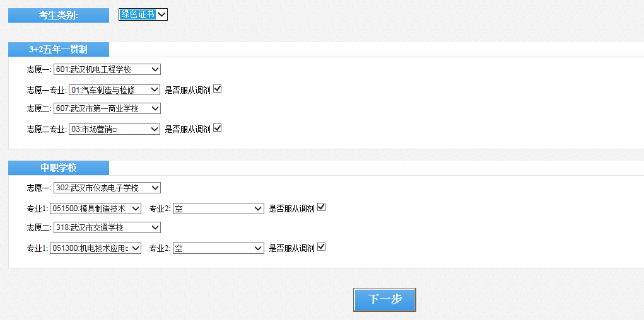644x320 pixels.
Task: Select the 中职学校 section header
Action: click(59, 168)
